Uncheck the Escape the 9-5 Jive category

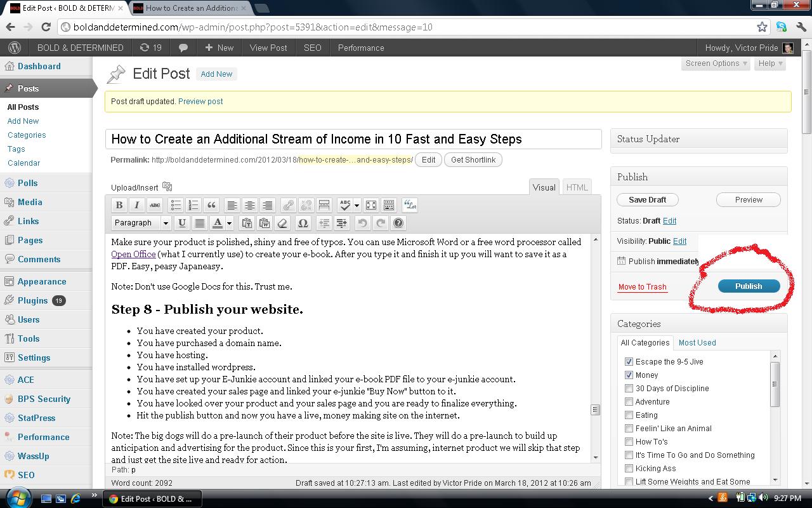pos(629,362)
